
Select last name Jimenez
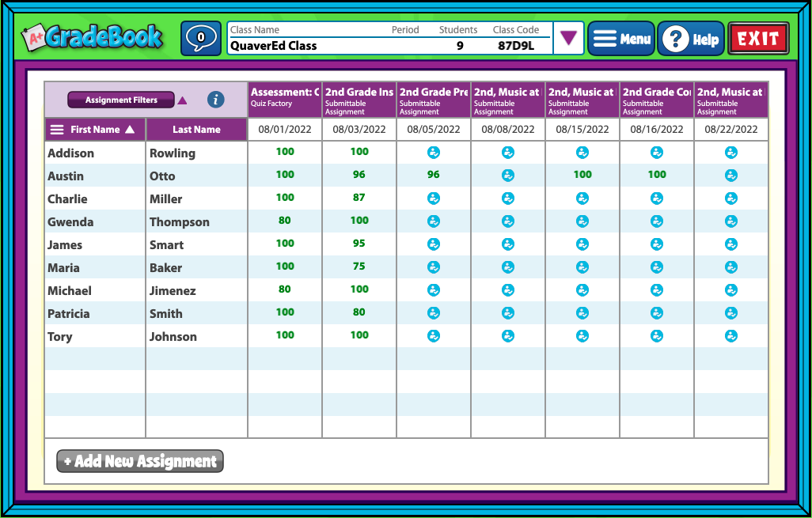pyautogui.click(x=173, y=291)
